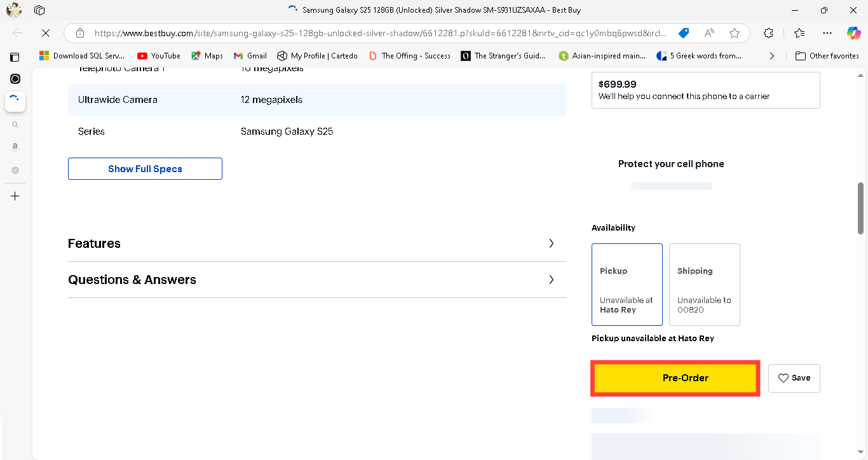The height and width of the screenshot is (460, 868).
Task: Select the $699.99 carrier connection option
Action: [705, 90]
